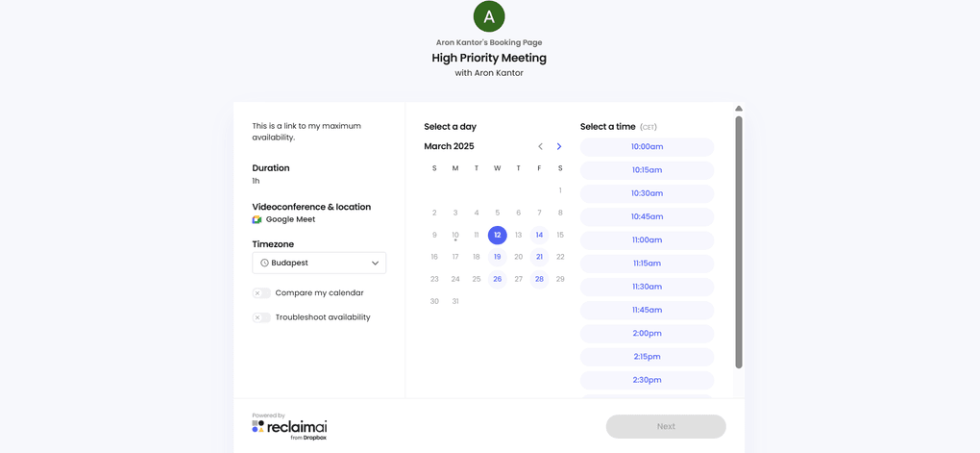Choose the 10:00am time slot
980x453 pixels.
(647, 147)
